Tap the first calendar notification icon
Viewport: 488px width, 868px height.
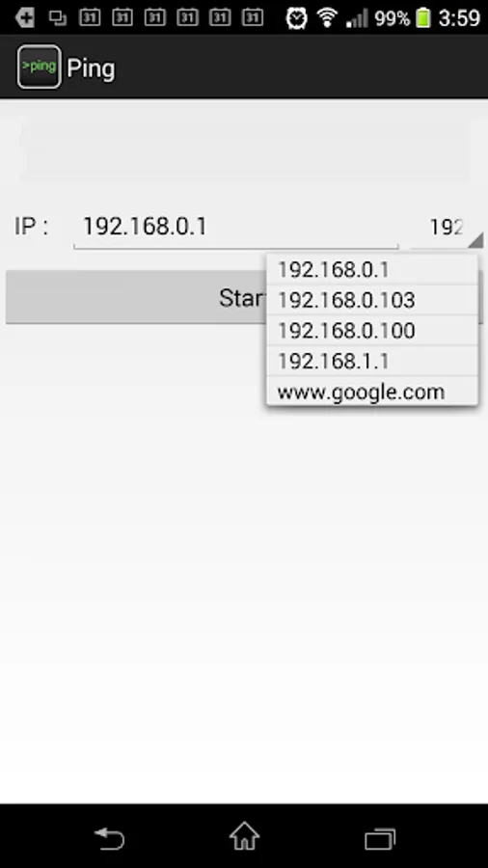[89, 17]
